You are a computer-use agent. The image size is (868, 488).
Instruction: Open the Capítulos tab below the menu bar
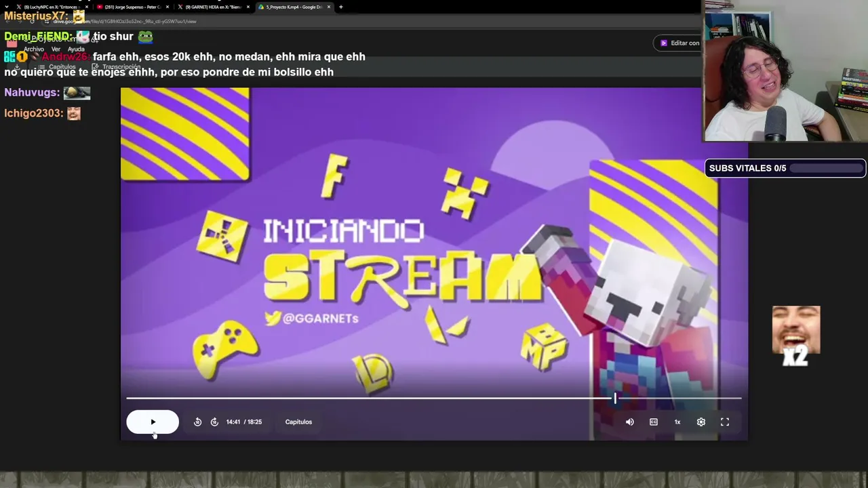(58, 67)
